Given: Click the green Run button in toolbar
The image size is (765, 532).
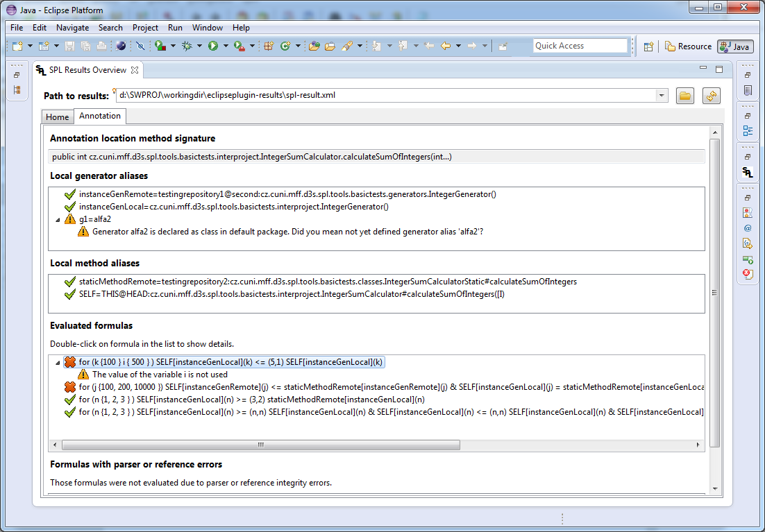Looking at the screenshot, I should tap(213, 46).
